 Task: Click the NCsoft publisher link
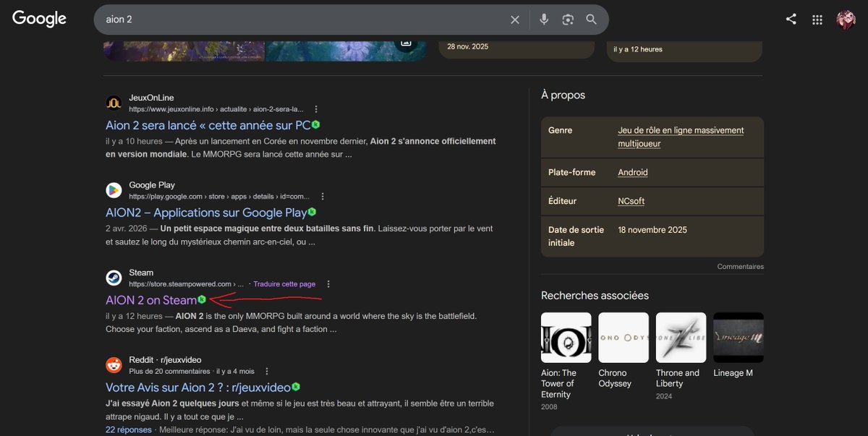pyautogui.click(x=631, y=201)
